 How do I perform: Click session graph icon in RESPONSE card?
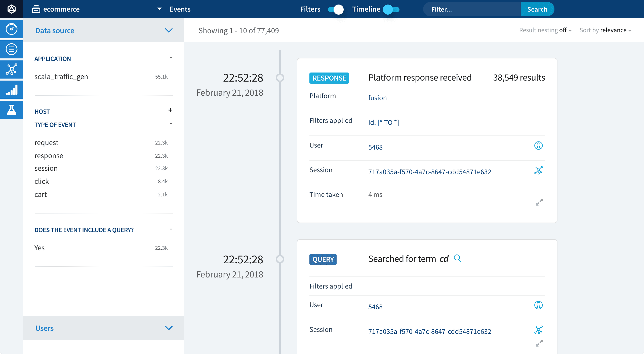coord(538,170)
